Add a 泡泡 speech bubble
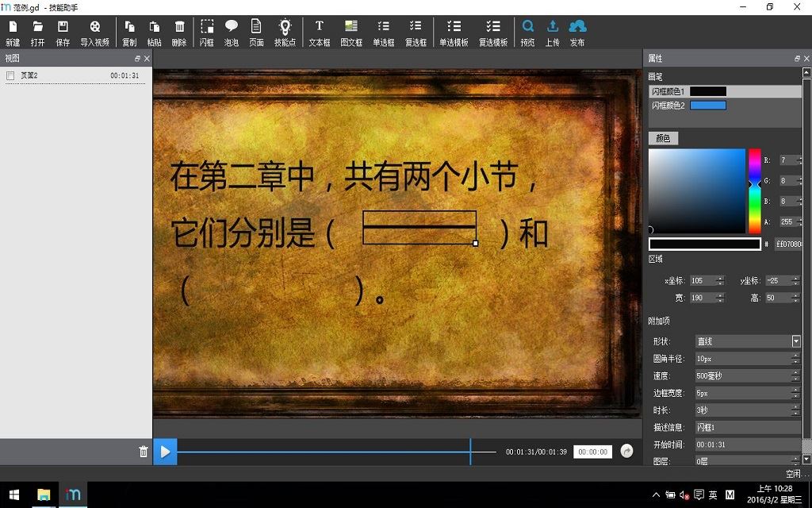 [x=232, y=33]
